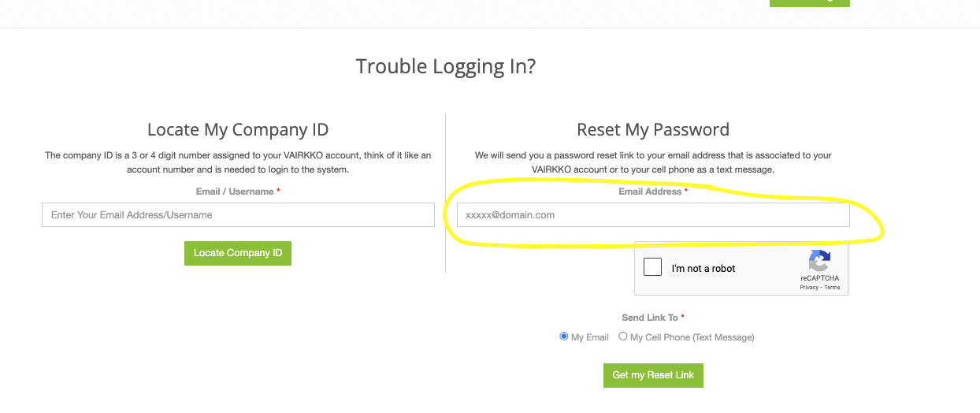
Task: Click the "Reset My Password" heading
Action: click(x=653, y=129)
